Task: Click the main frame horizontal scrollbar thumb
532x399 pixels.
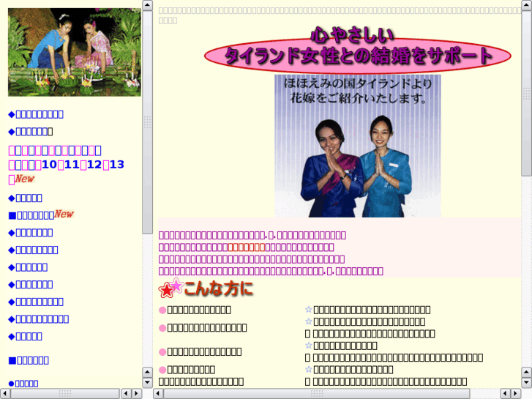Action: pyautogui.click(x=317, y=393)
